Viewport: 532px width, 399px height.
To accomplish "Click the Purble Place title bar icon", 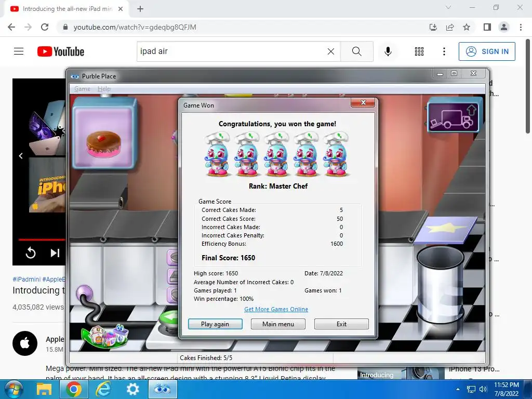I will [75, 76].
